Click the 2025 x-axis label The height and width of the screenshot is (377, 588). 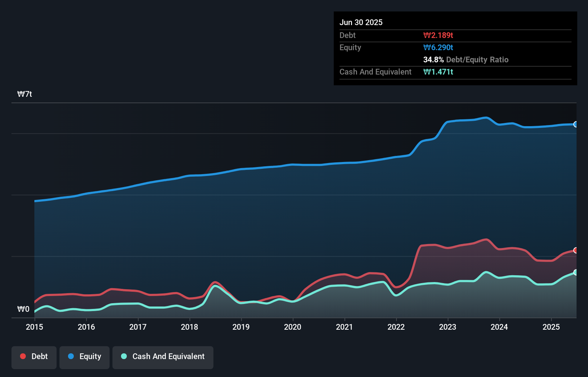pos(551,327)
